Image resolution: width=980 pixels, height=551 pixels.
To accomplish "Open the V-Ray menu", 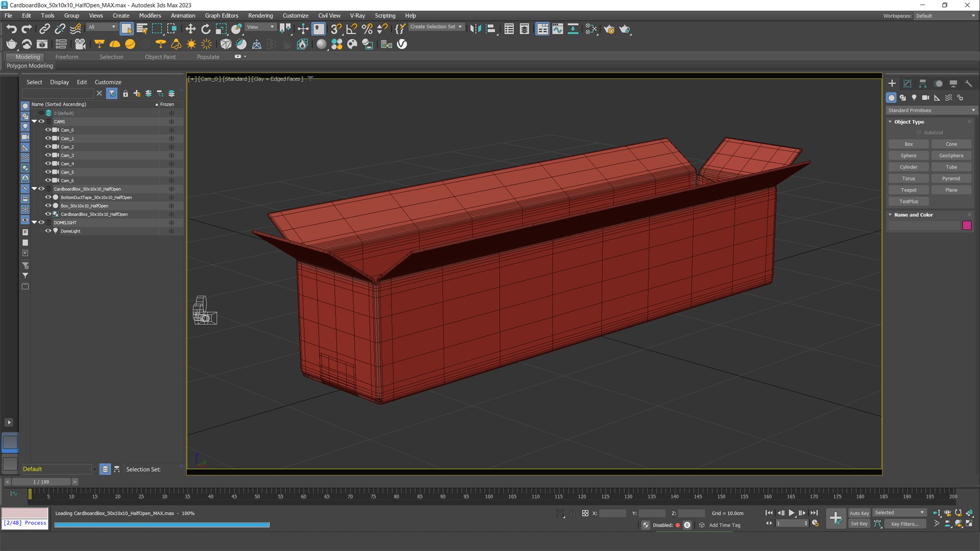I will pos(357,15).
